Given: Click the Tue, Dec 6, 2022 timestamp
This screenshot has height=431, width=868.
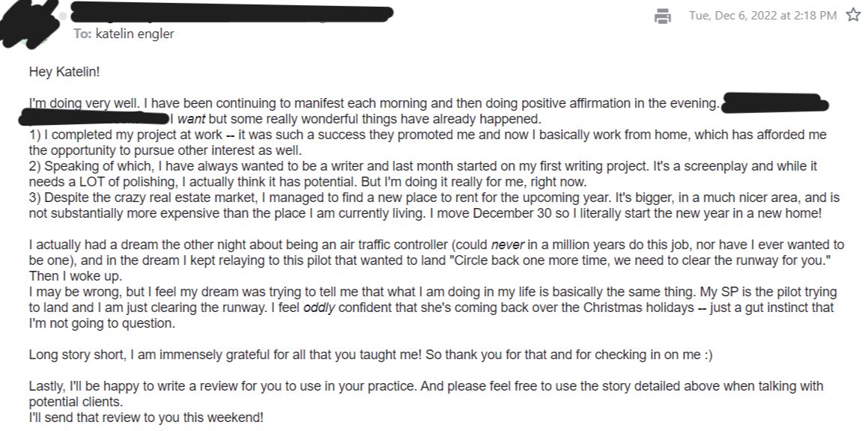Looking at the screenshot, I should pos(763,16).
